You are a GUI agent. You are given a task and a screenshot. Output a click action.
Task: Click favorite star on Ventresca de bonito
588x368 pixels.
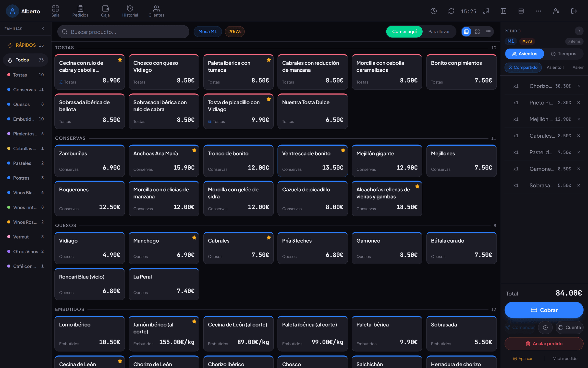point(343,150)
